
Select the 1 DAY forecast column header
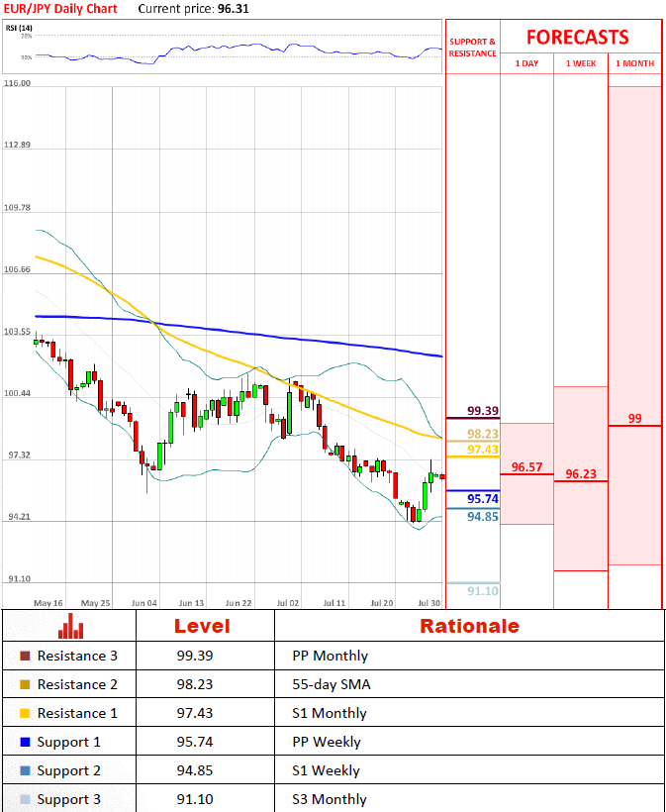tap(526, 63)
